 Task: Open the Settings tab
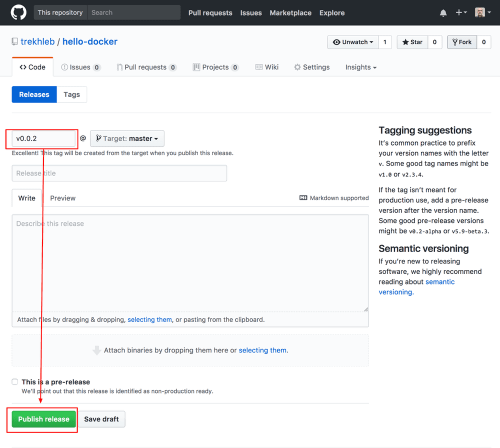(x=312, y=67)
